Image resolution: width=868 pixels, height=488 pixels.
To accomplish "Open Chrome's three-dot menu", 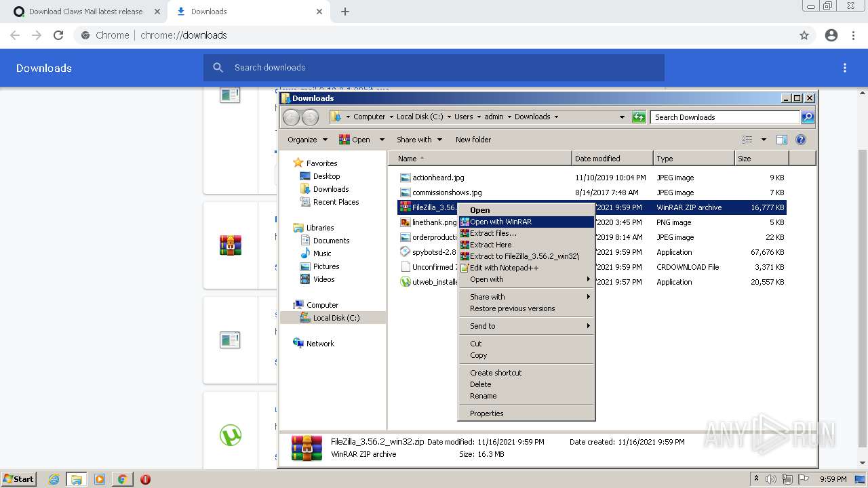I will [853, 35].
